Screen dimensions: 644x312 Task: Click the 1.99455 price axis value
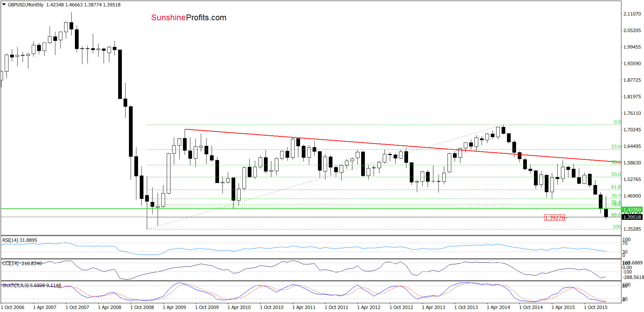[x=632, y=47]
